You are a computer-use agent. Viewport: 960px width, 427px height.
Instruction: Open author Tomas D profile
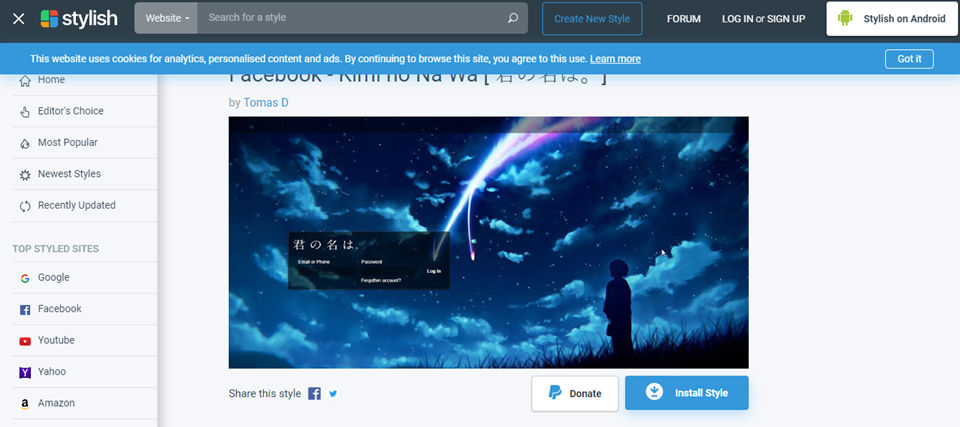point(266,103)
